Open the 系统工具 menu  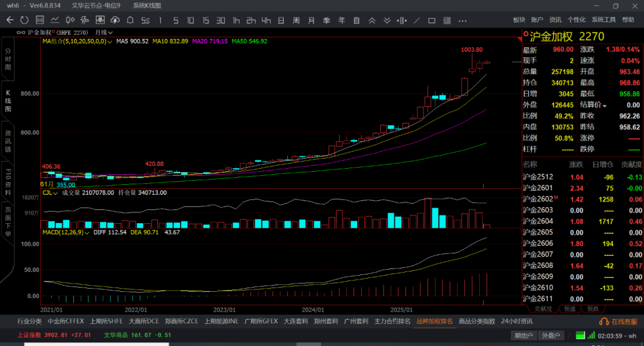[603, 20]
